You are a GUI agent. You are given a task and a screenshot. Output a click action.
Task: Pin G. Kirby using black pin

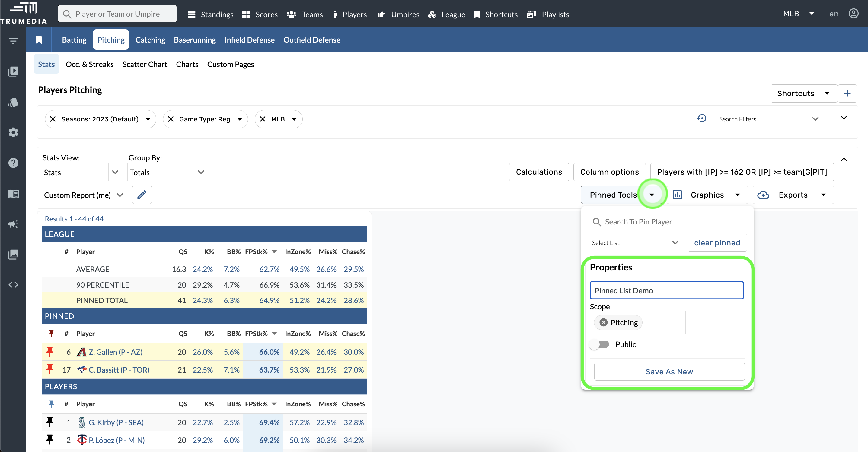click(50, 422)
